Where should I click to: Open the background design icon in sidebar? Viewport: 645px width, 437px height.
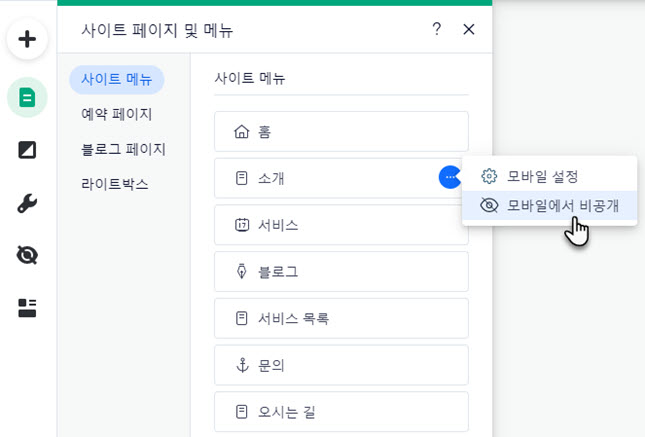[27, 150]
